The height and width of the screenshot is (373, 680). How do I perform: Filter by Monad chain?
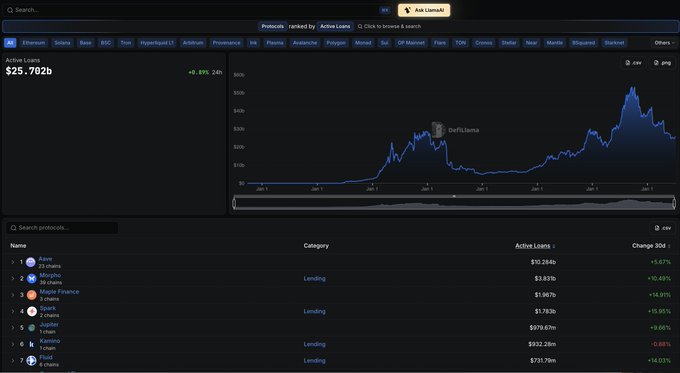[x=363, y=43]
